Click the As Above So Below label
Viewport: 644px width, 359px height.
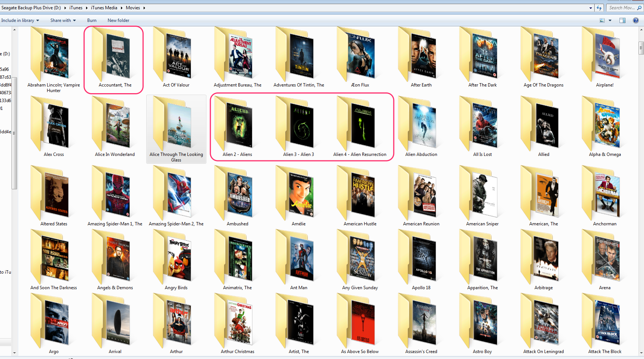(360, 352)
